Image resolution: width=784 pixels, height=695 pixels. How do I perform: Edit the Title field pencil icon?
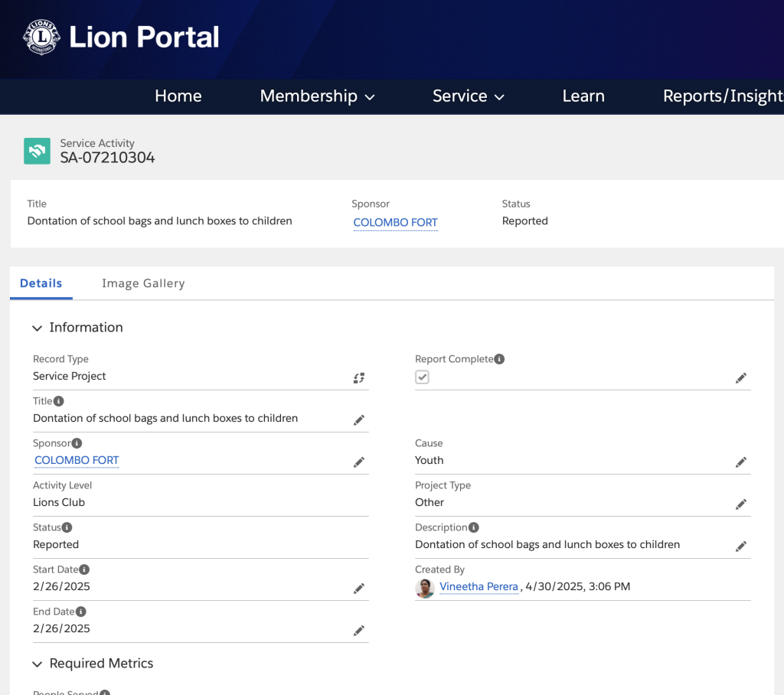[359, 420]
